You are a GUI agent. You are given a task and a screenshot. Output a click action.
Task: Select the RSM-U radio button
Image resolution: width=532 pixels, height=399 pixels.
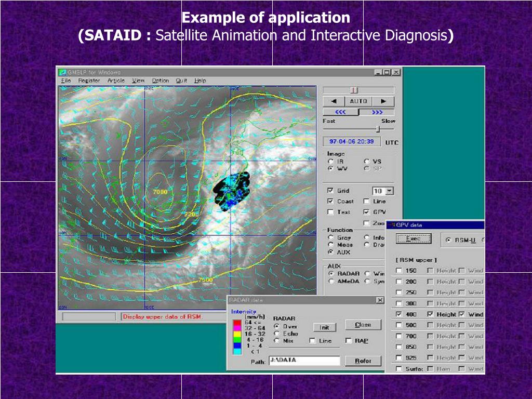[x=448, y=240]
